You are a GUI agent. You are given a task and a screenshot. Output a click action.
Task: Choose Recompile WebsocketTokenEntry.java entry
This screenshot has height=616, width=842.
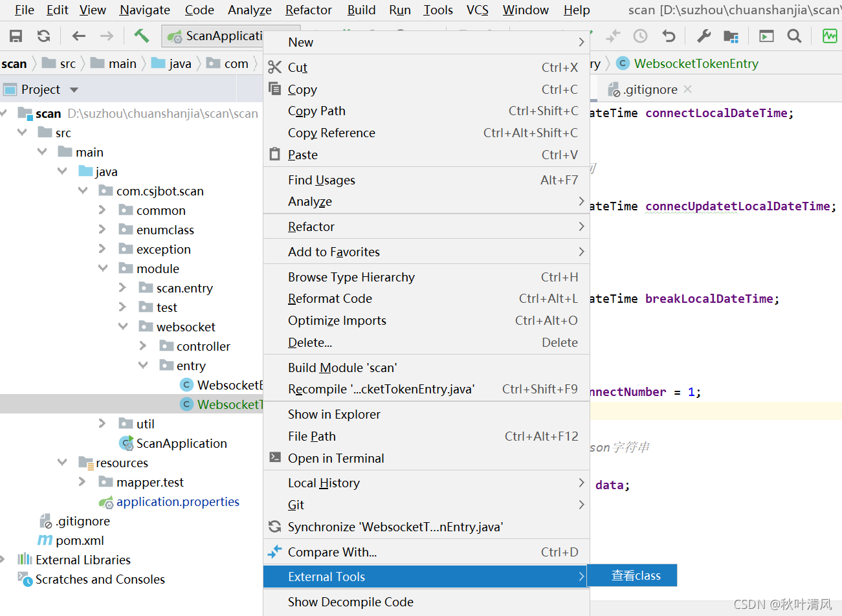tap(427, 390)
